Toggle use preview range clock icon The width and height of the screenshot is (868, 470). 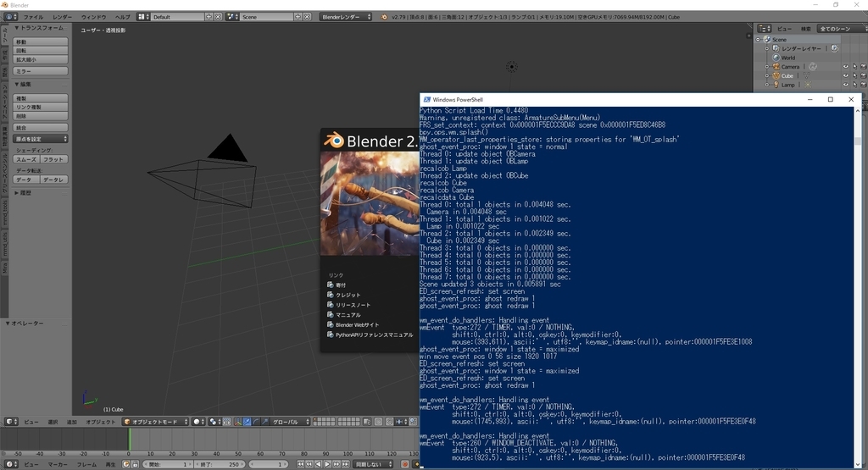pos(126,464)
